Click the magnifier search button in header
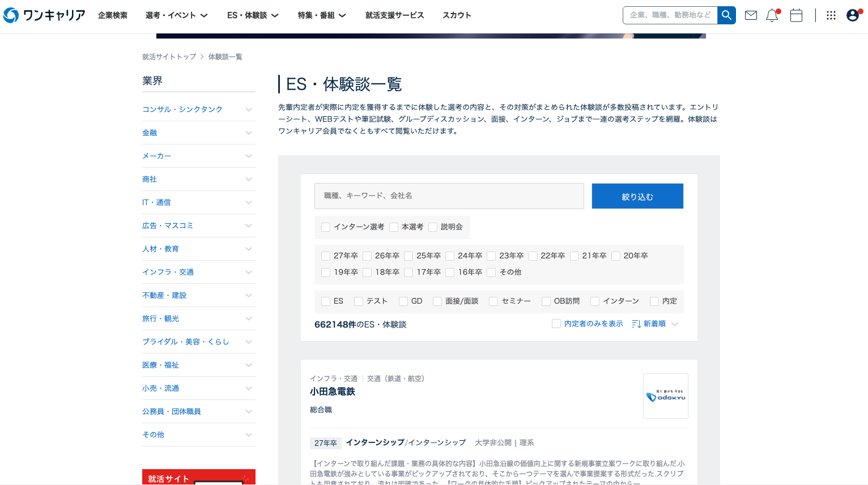Viewport: 868px width, 485px height. click(726, 15)
